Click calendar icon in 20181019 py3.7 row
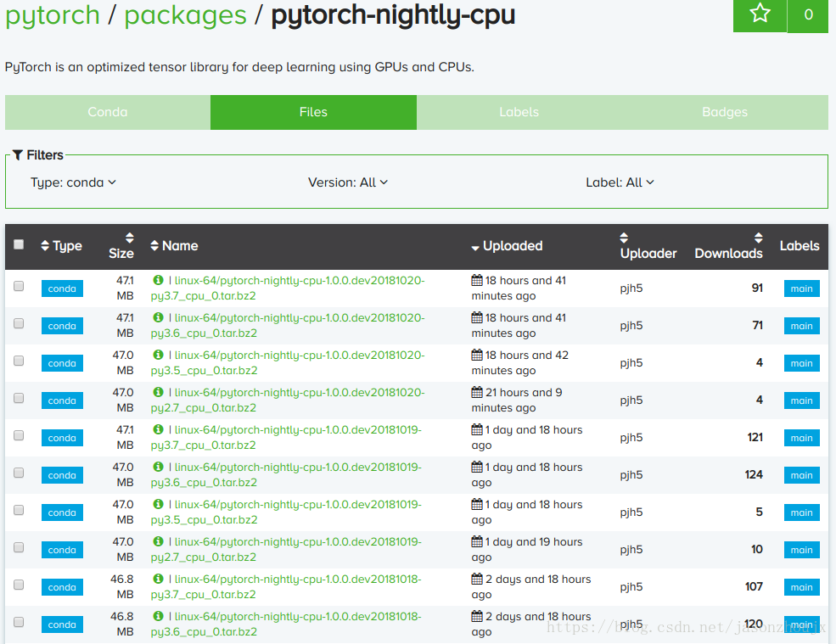This screenshot has width=836, height=644. (x=477, y=429)
